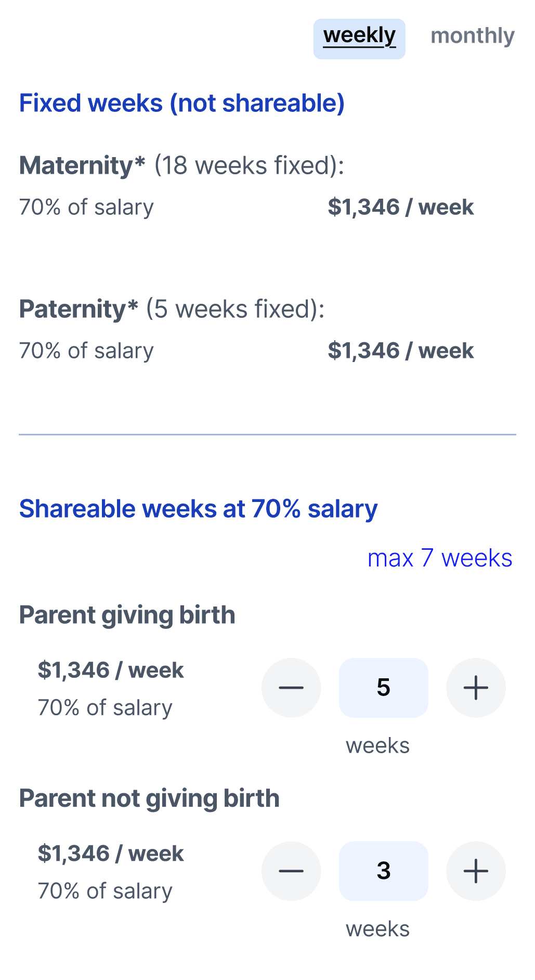Click 70% of salary text under Maternity
Image resolution: width=535 pixels, height=980 pixels.
coord(86,207)
